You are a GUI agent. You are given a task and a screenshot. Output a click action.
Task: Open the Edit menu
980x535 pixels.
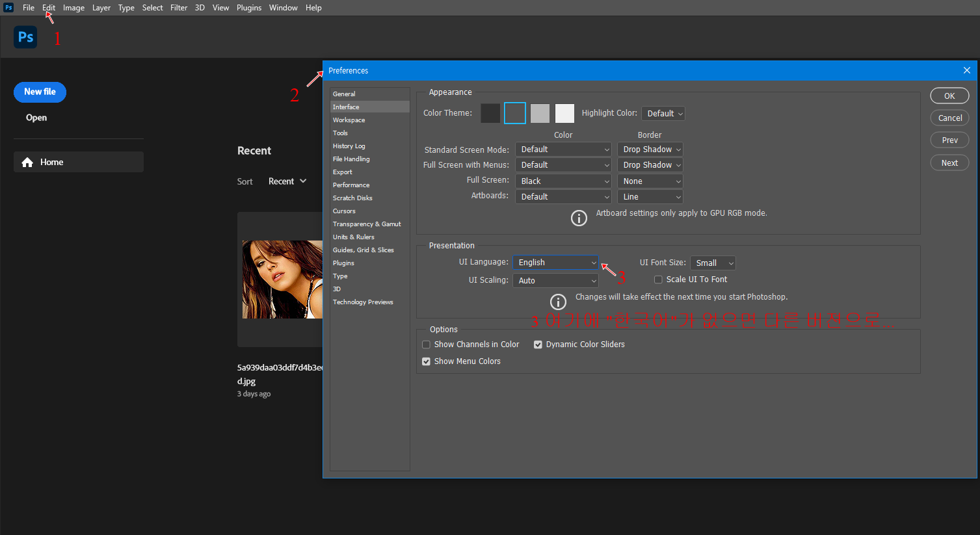click(49, 8)
